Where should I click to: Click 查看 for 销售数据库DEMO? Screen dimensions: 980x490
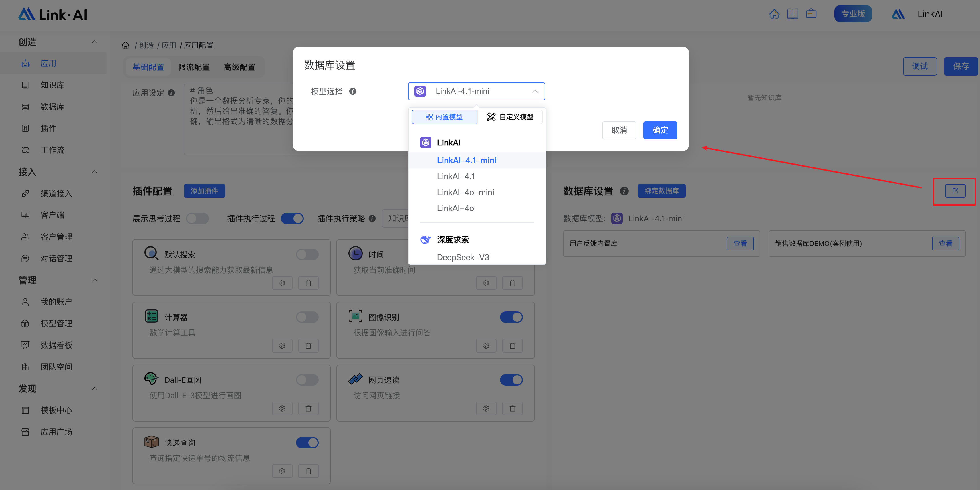945,243
